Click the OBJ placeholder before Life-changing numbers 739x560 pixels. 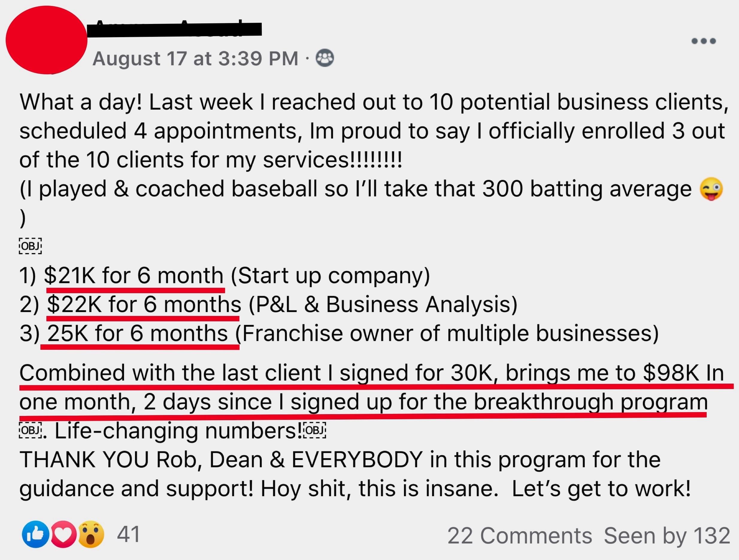click(30, 430)
